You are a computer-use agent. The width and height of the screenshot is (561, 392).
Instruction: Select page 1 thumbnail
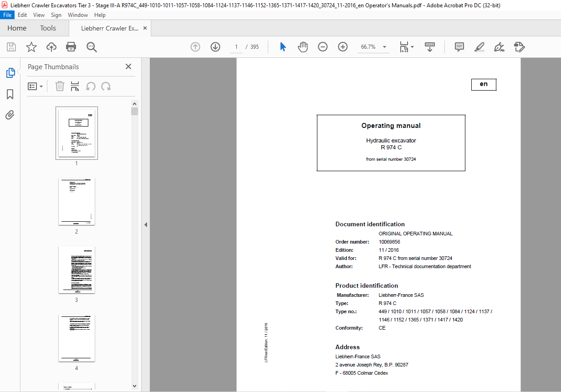coord(76,133)
